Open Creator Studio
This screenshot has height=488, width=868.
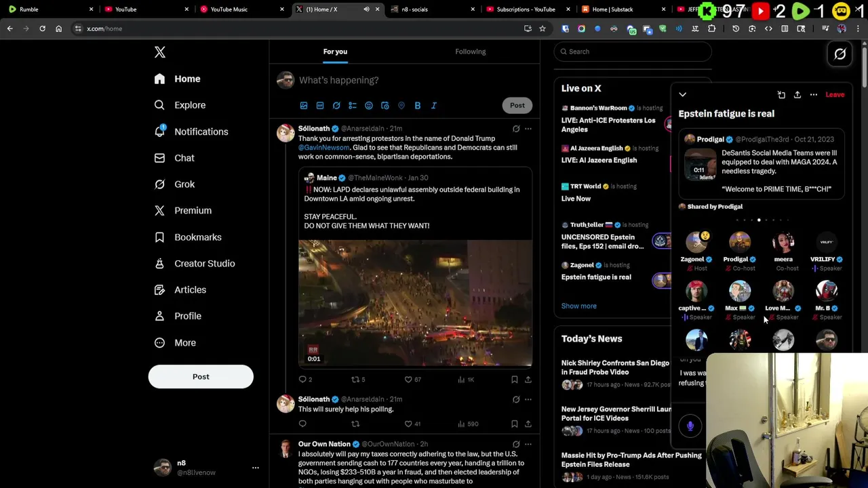(194, 264)
